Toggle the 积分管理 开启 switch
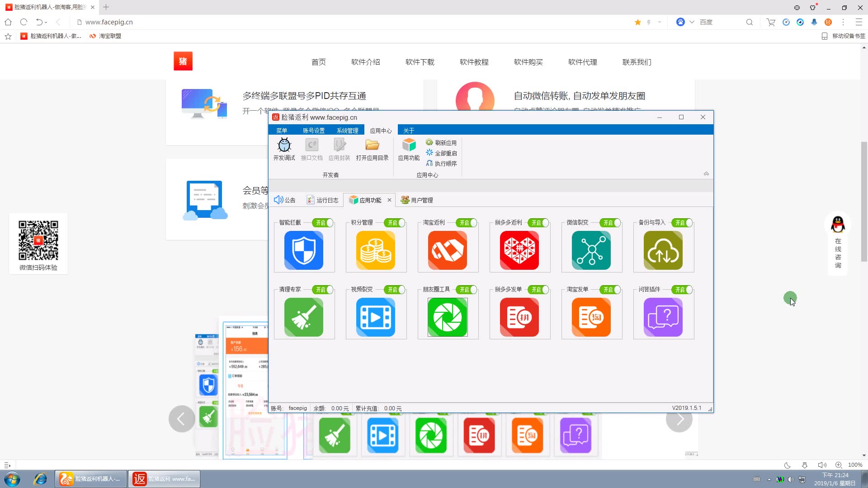Viewport: 868px width, 488px height. [x=395, y=223]
